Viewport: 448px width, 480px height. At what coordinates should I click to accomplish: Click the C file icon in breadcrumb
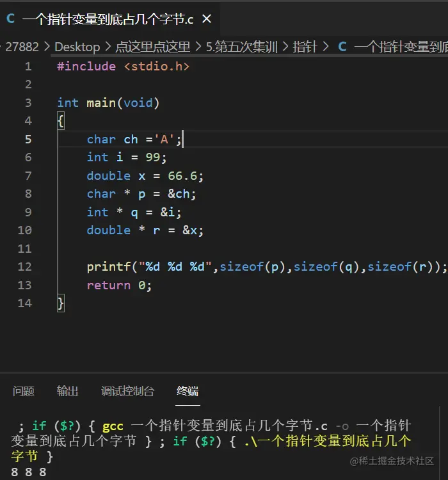click(x=342, y=47)
